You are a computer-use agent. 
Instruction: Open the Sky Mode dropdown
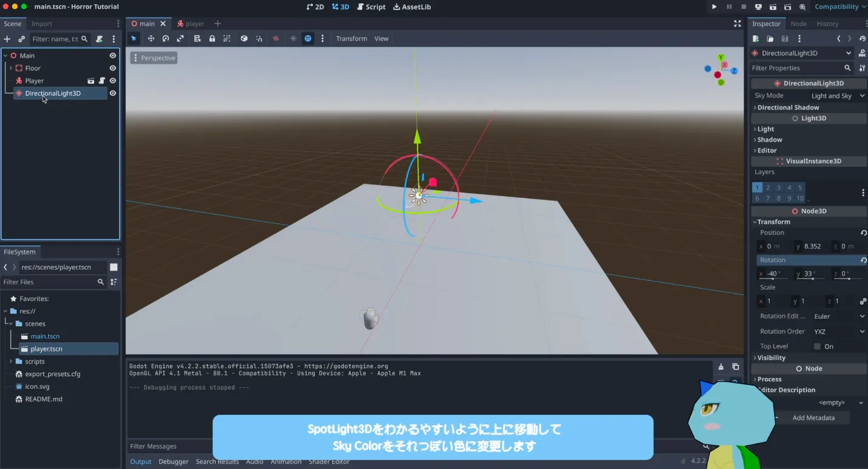click(x=838, y=96)
